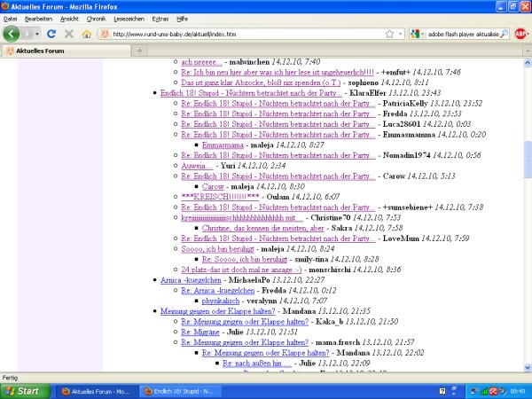Open 'Re: Migräne' link by Julie
532x399 pixels.
(x=200, y=332)
